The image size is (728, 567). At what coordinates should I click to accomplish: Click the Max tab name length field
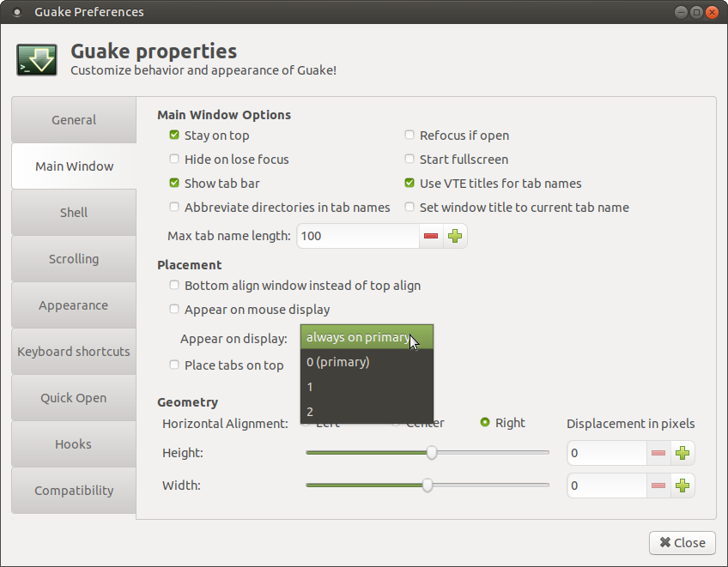point(358,236)
